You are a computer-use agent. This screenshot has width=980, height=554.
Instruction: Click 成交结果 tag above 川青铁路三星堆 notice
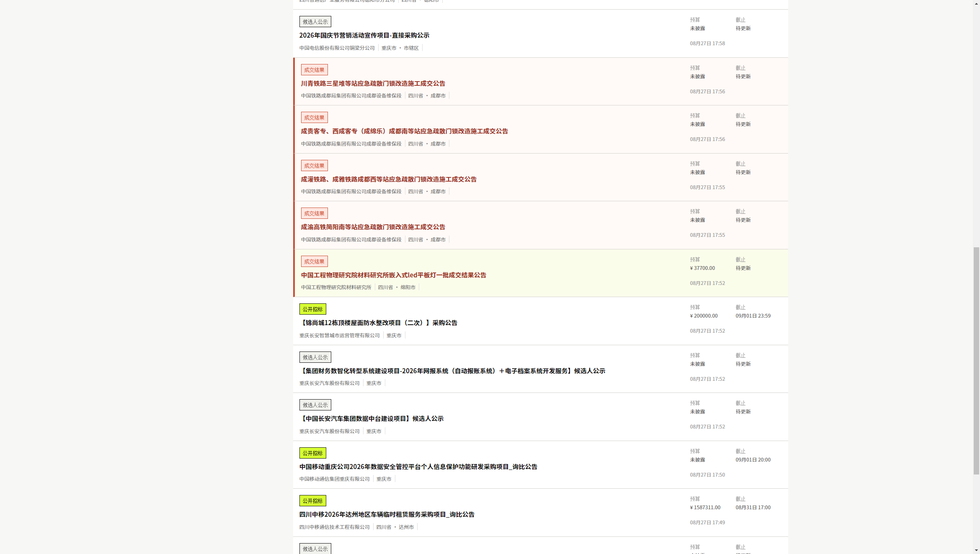tap(314, 70)
